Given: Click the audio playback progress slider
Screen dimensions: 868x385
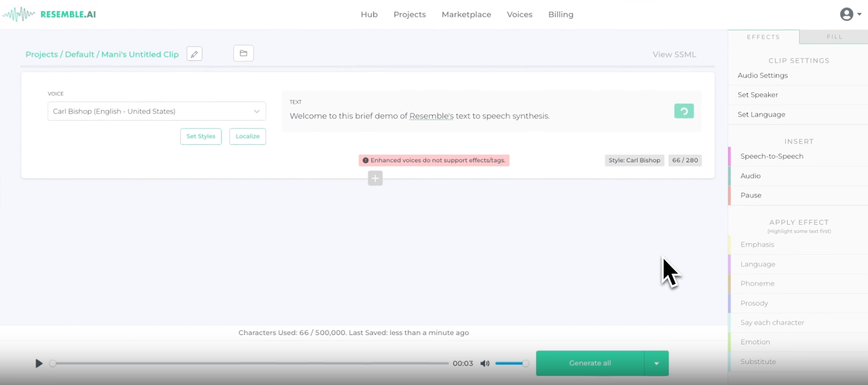Looking at the screenshot, I should pos(249,363).
